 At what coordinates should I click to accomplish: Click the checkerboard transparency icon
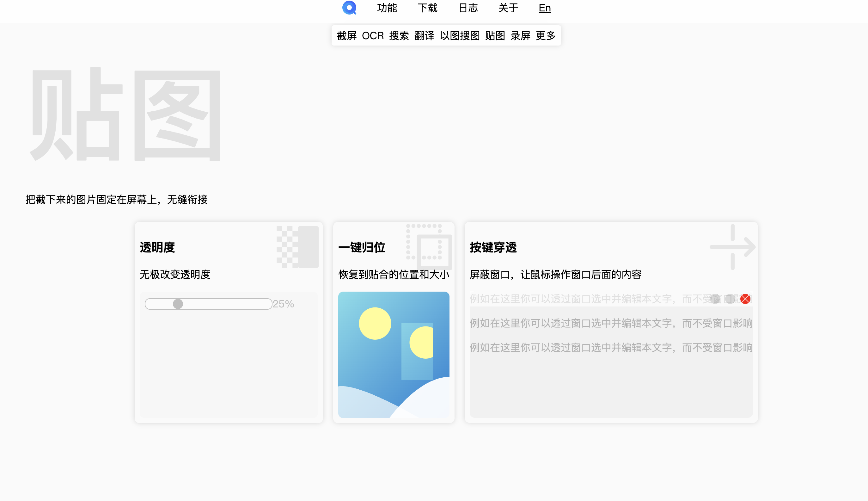click(x=297, y=247)
